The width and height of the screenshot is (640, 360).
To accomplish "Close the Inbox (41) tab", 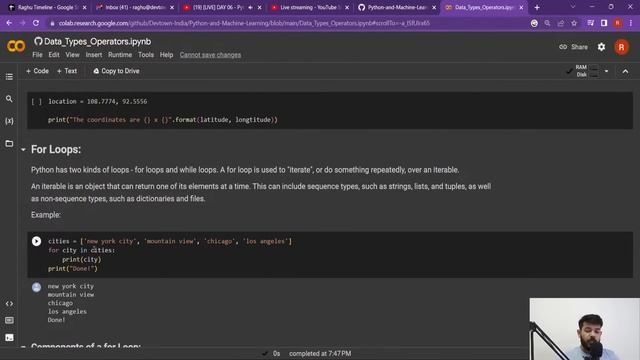I will (x=172, y=7).
